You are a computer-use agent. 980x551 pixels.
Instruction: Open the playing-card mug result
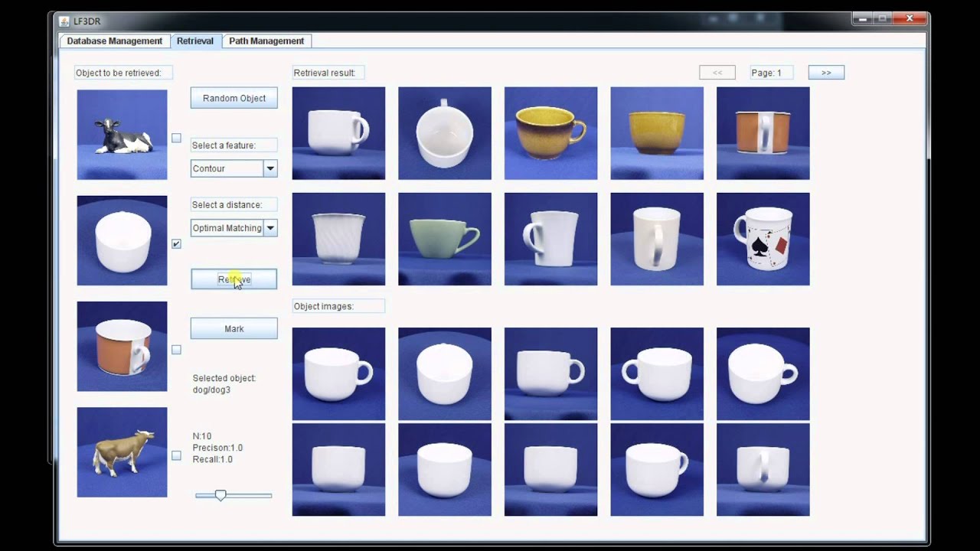click(x=763, y=239)
